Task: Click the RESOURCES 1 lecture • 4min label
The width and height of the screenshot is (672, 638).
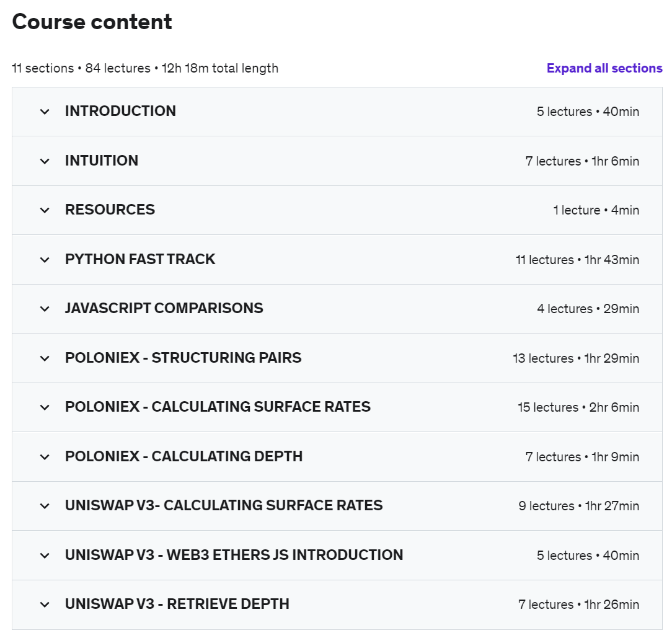Action: 596,210
